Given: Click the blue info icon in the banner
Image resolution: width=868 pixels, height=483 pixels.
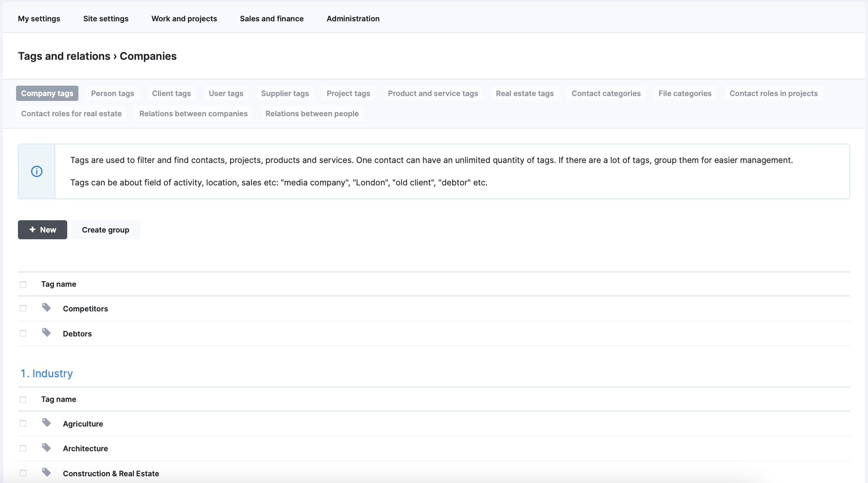Looking at the screenshot, I should click(x=36, y=172).
